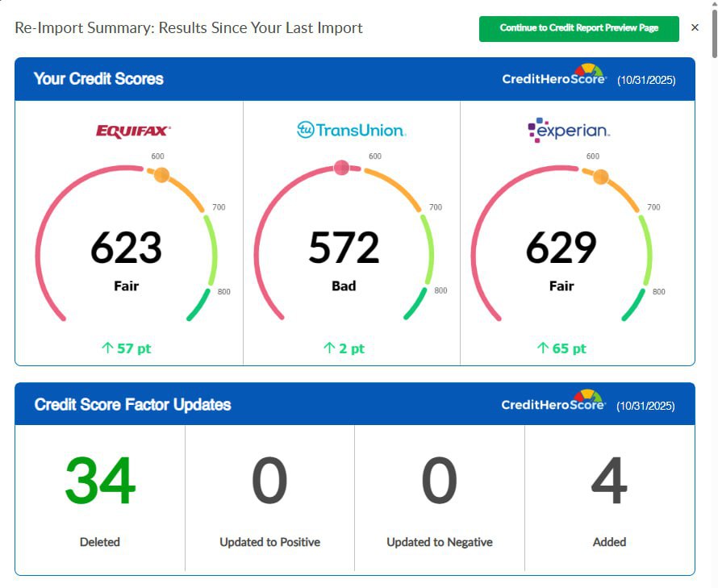Click the Added label
The height and width of the screenshot is (588, 718).
[x=609, y=542]
